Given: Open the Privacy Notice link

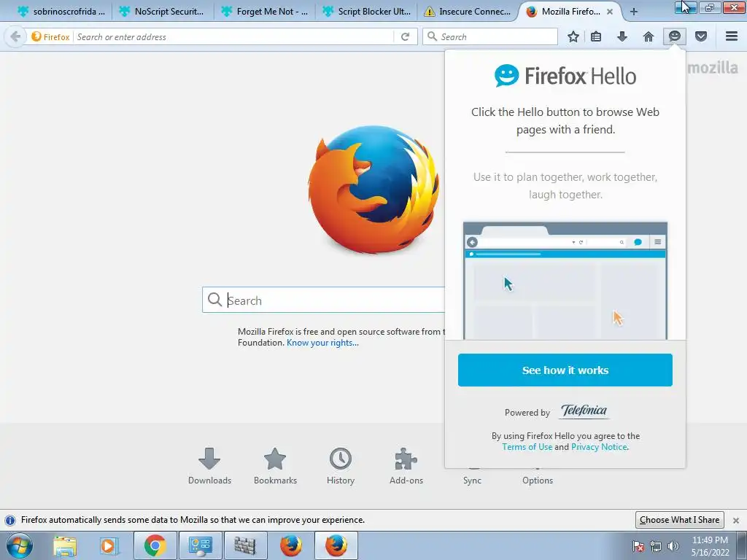Looking at the screenshot, I should (x=599, y=447).
